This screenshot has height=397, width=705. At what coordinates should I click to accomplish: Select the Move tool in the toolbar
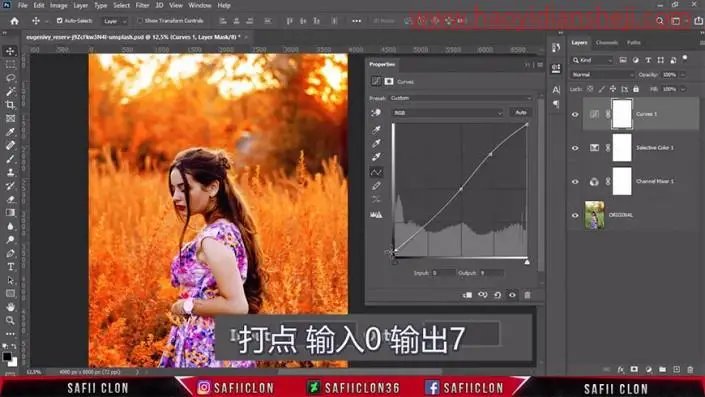click(x=10, y=51)
